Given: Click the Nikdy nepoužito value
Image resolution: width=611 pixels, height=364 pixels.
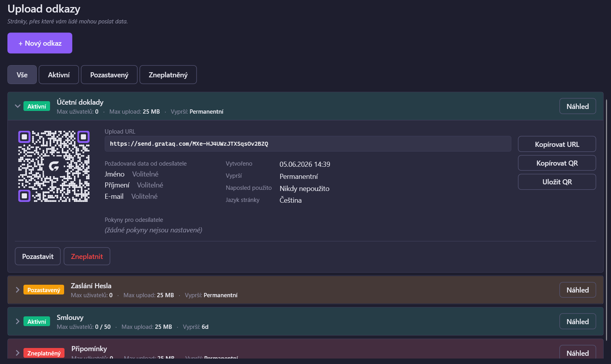Looking at the screenshot, I should click(x=305, y=188).
